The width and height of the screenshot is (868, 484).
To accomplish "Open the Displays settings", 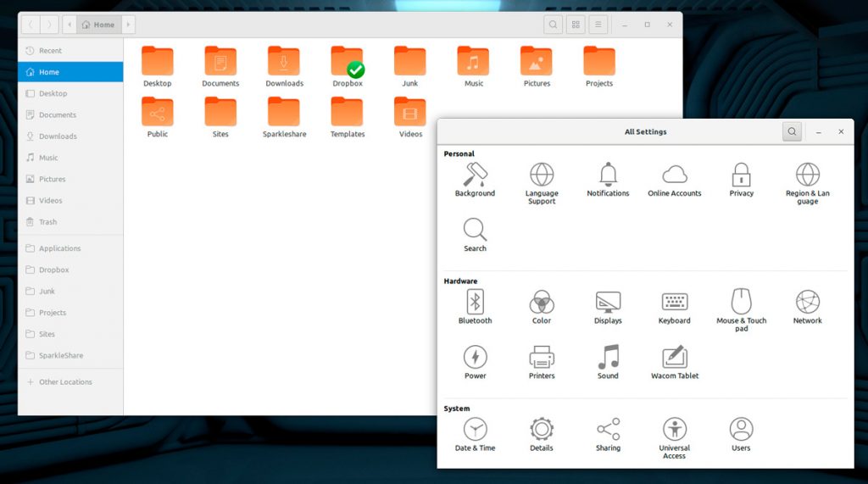I will click(608, 303).
